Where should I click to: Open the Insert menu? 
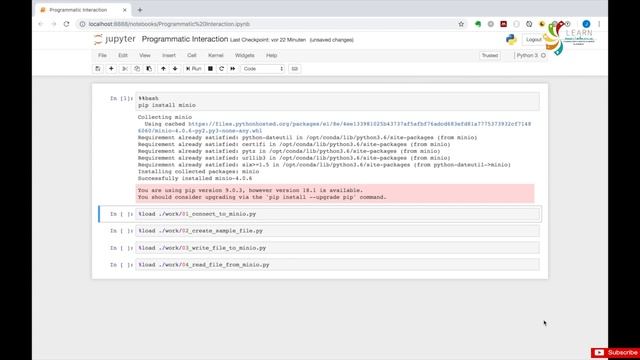(169, 55)
